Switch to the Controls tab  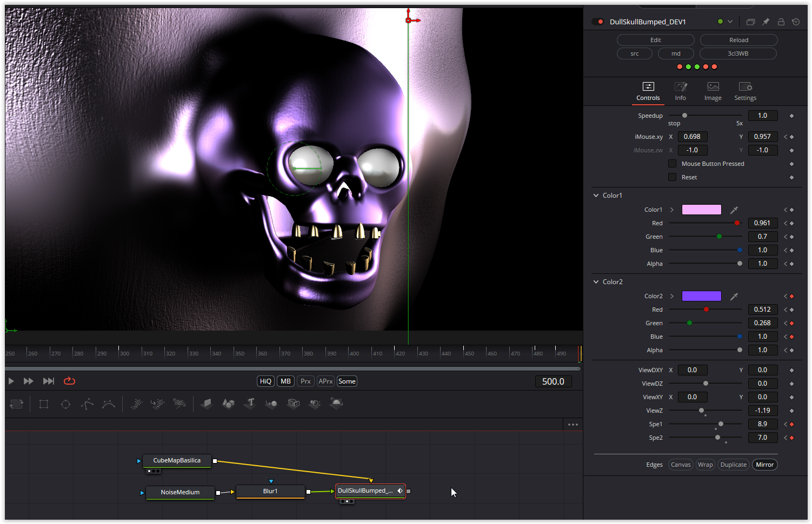(x=648, y=91)
